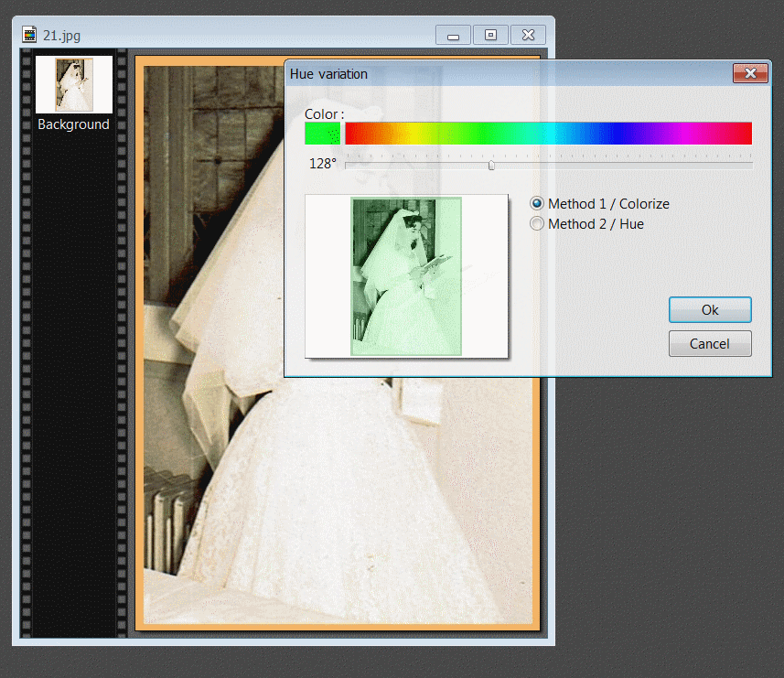Minimize the 21.jpg image window
Screen dimensions: 784x678
click(x=453, y=36)
